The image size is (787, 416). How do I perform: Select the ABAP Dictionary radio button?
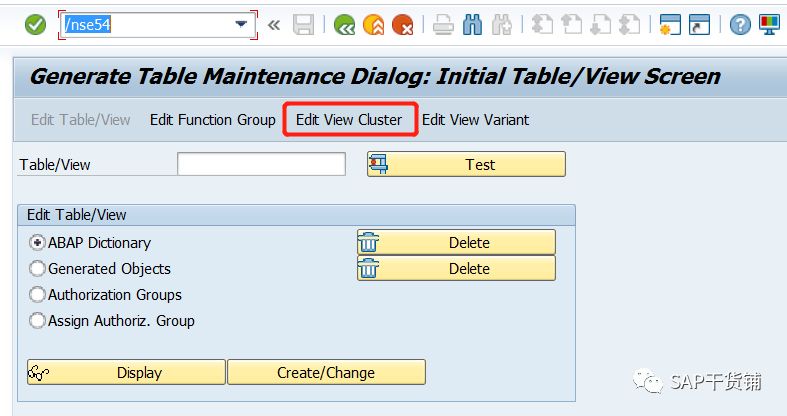coord(38,243)
